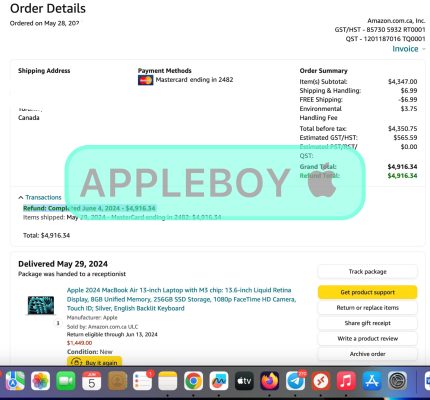Image resolution: width=430 pixels, height=400 pixels.
Task: Click the Track package button
Action: coord(367,272)
